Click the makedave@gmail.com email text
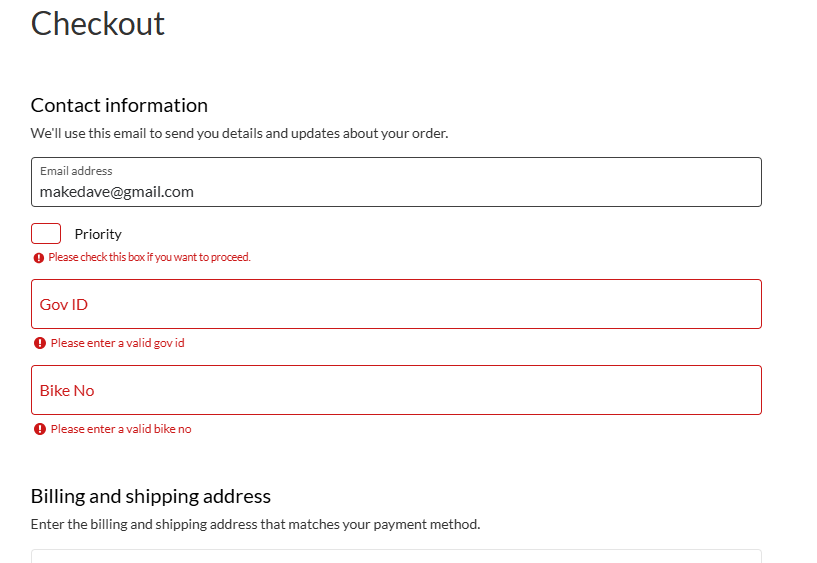Image resolution: width=817 pixels, height=563 pixels. coord(116,191)
